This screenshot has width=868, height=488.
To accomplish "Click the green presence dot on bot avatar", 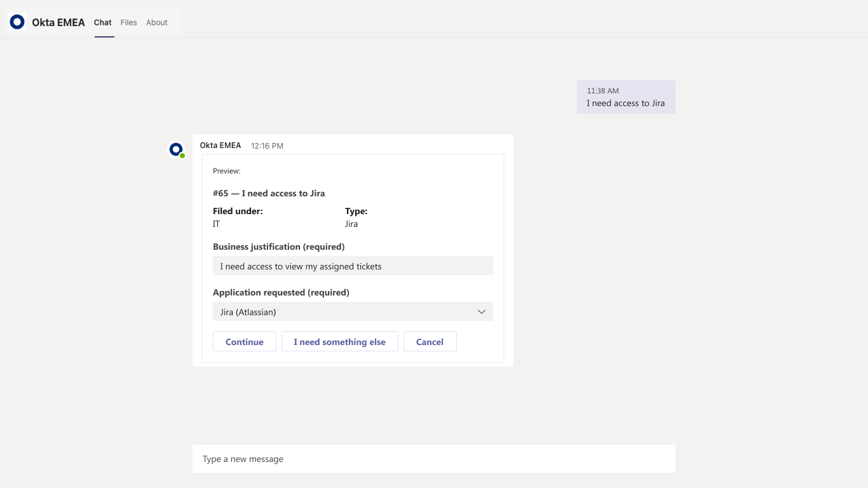I will click(182, 156).
